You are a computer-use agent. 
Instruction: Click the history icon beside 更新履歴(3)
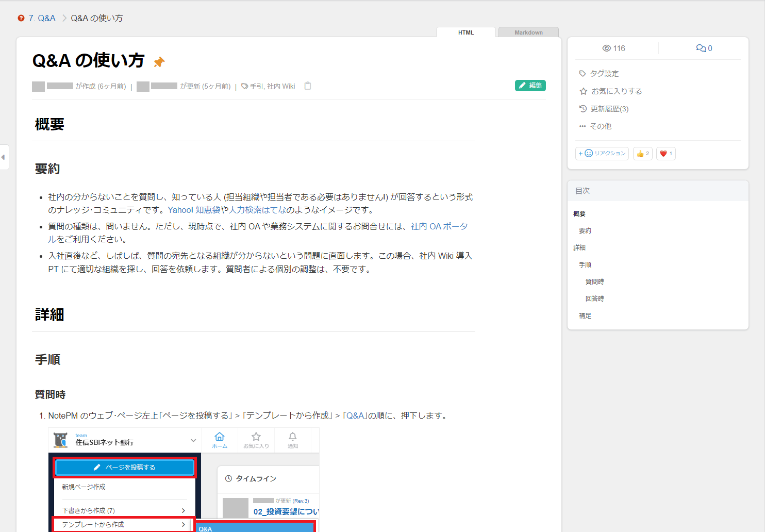pyautogui.click(x=583, y=109)
